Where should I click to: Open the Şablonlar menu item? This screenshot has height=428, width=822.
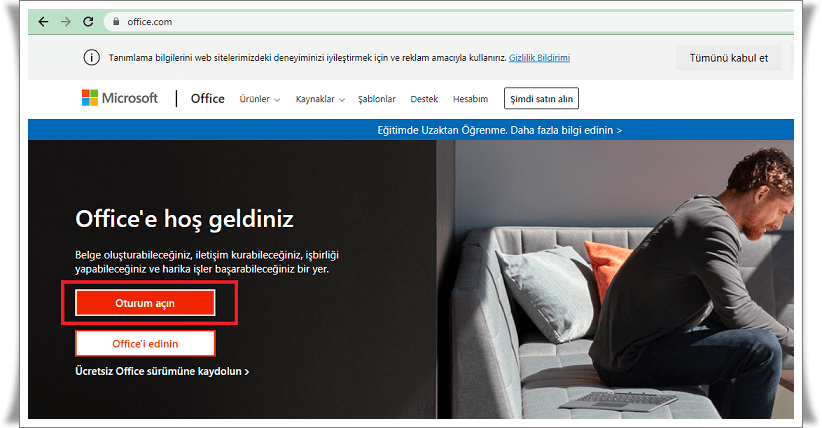376,99
